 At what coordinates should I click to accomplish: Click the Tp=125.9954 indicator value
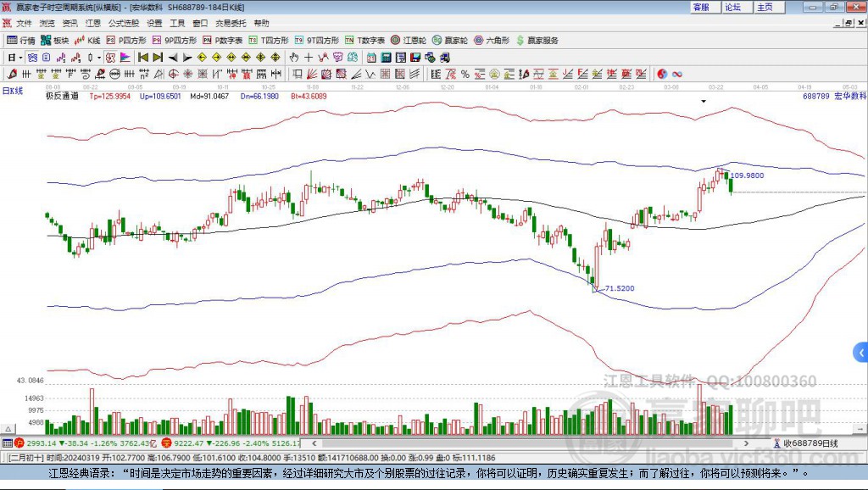click(x=109, y=97)
